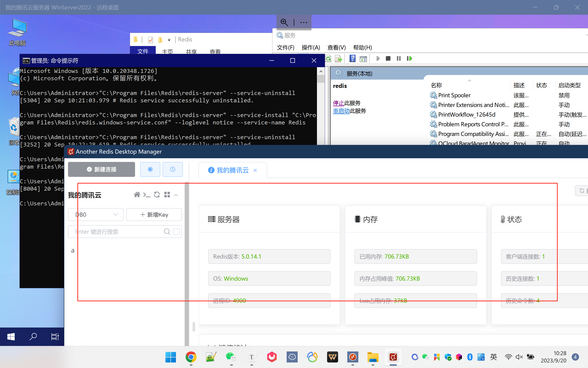The width and height of the screenshot is (588, 368).
Task: Click the help icon in Services toolbar
Action: [353, 58]
